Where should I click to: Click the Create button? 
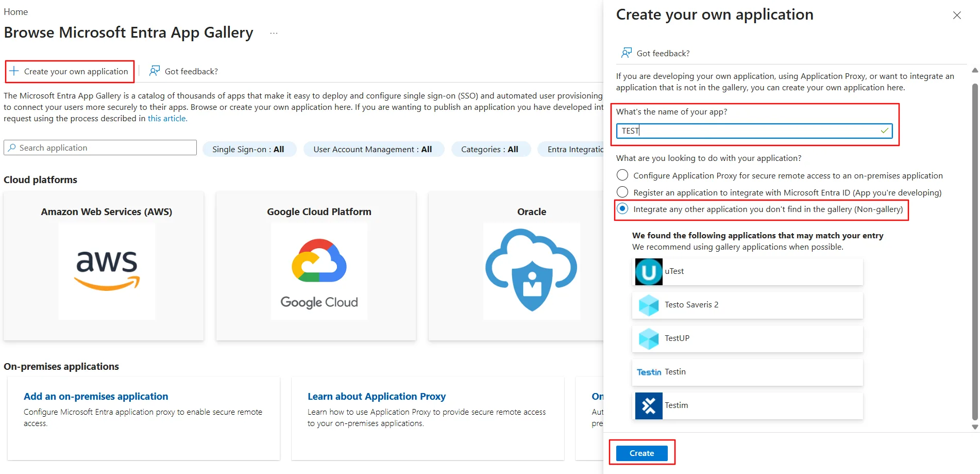[x=642, y=453]
